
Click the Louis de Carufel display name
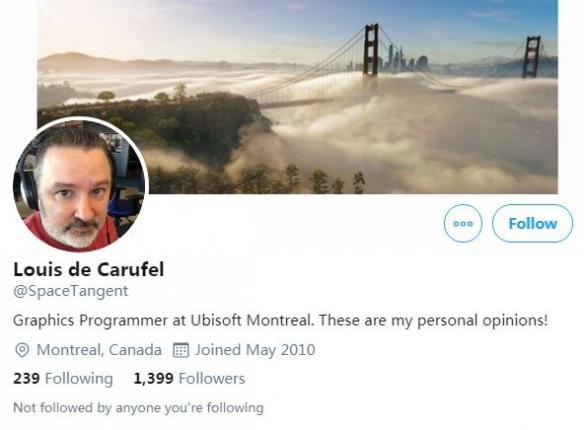(89, 269)
